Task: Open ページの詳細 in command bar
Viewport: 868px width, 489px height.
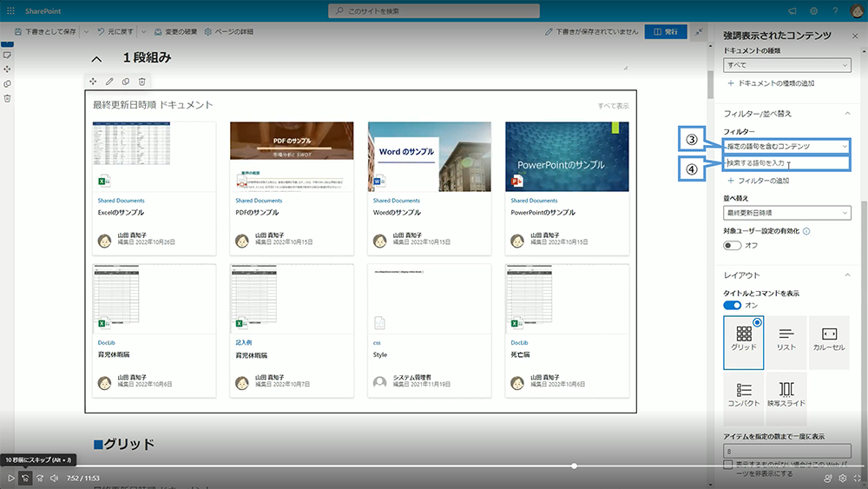Action: coord(228,32)
